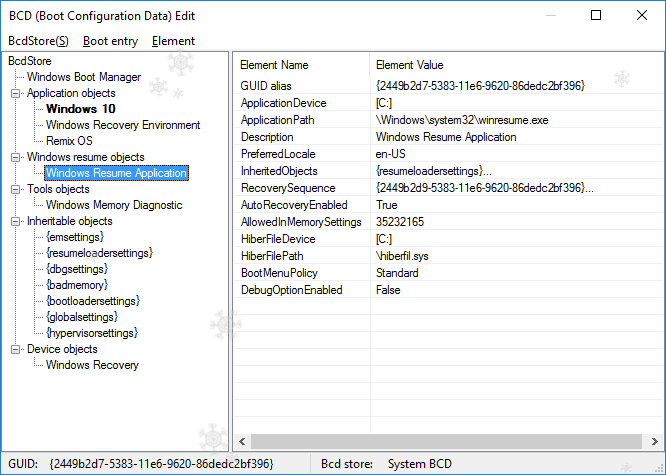
Task: Click the Standard boot menu policy value
Action: tap(397, 273)
